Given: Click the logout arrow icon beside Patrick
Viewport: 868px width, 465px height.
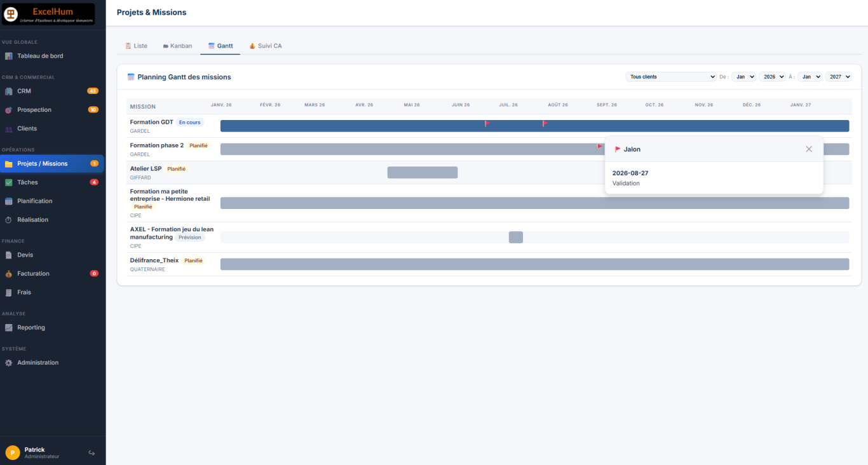Looking at the screenshot, I should click(x=92, y=453).
